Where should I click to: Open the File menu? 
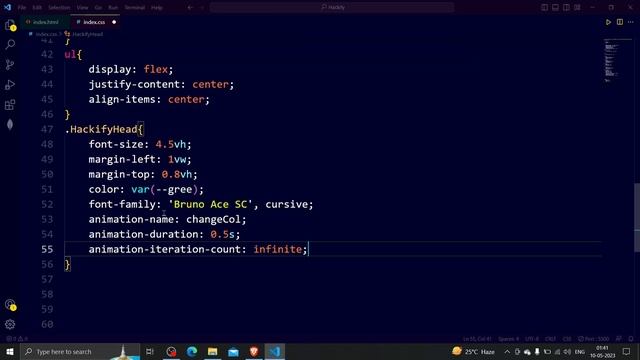click(x=22, y=7)
